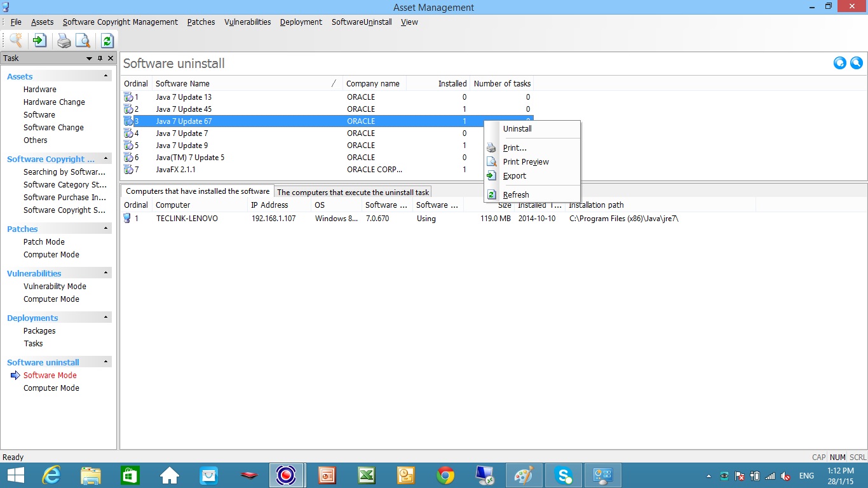Open Packages under Deployments
The width and height of the screenshot is (868, 488).
tap(39, 330)
